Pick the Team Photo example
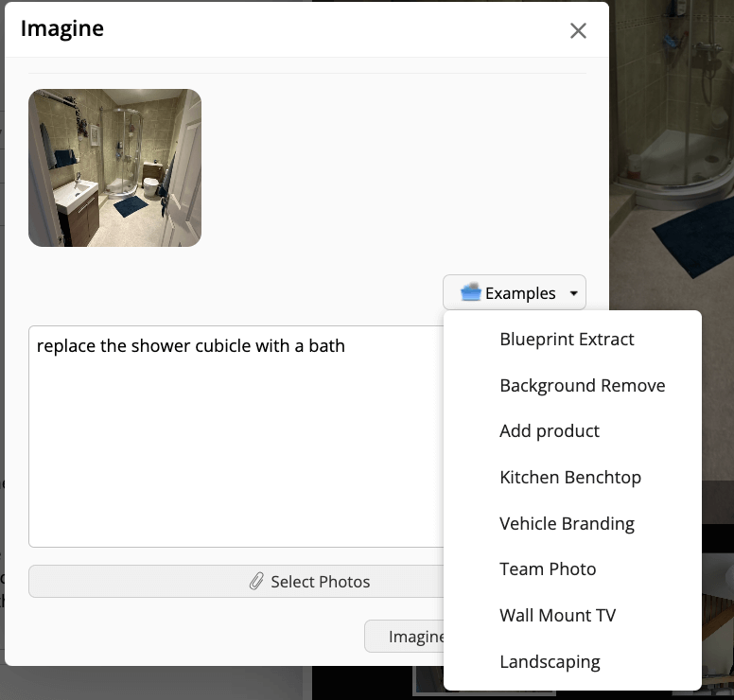Viewport: 734px width, 700px height. [x=548, y=569]
